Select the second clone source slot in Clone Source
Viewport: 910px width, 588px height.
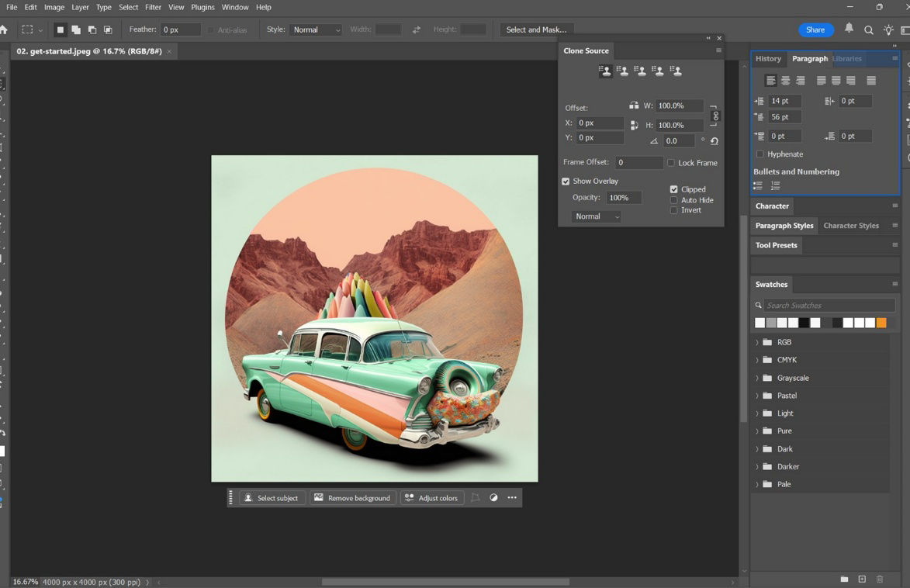click(623, 70)
